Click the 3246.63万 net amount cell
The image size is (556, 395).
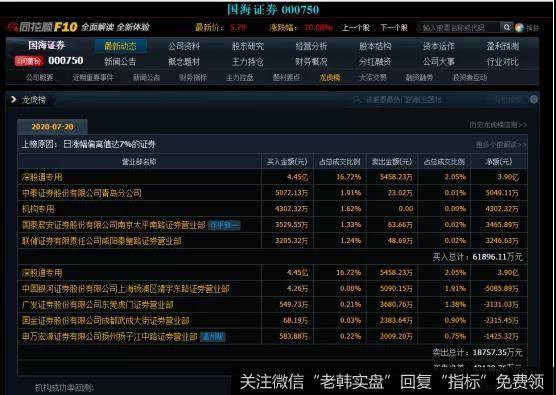[502, 241]
